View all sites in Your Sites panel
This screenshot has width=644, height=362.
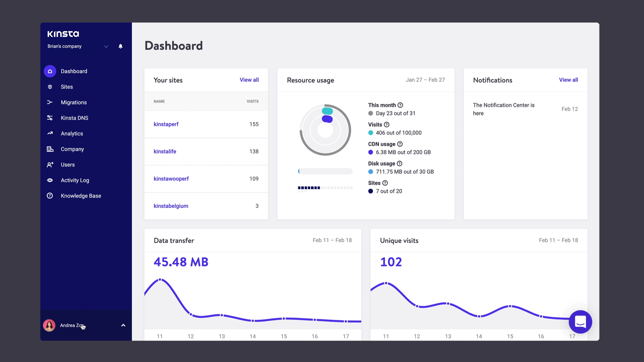pos(249,79)
